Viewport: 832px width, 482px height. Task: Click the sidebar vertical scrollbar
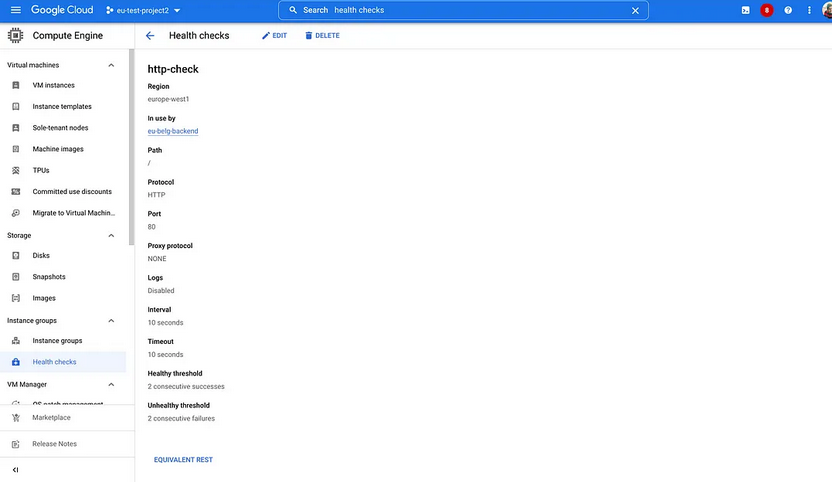[132, 147]
